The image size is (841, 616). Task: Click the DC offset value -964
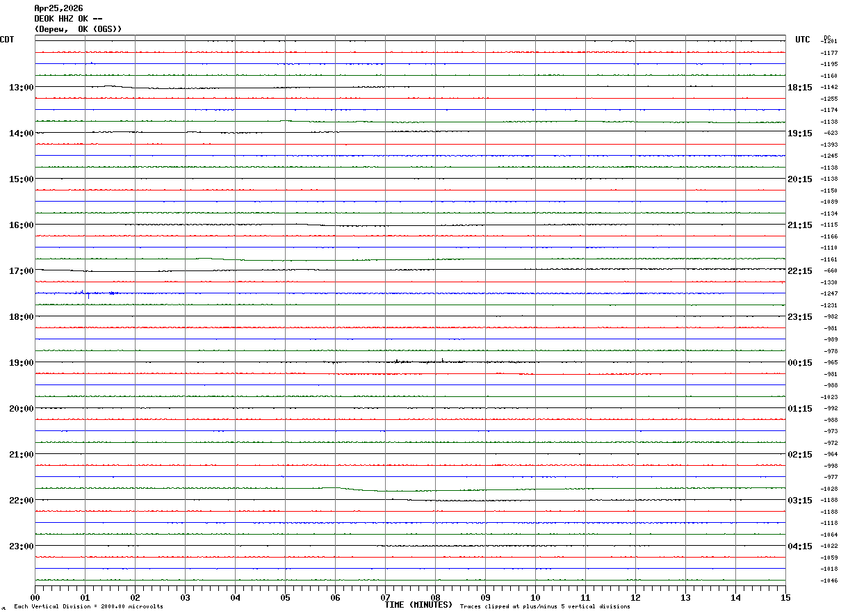(830, 455)
